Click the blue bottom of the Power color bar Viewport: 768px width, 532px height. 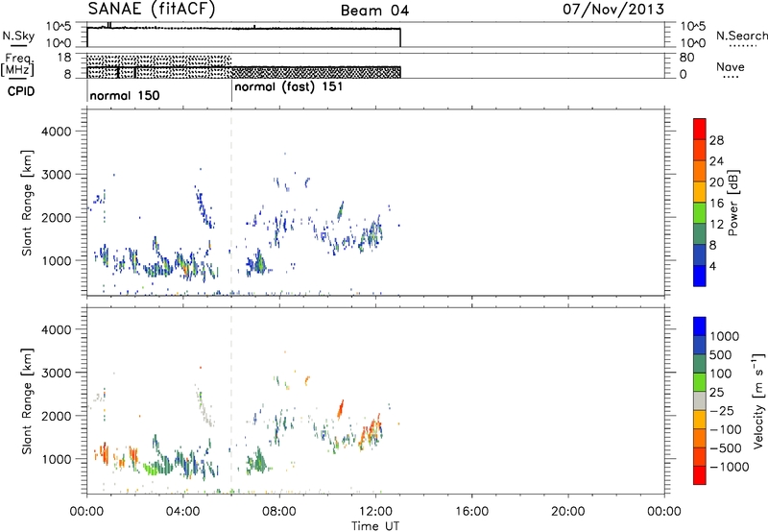coord(700,276)
